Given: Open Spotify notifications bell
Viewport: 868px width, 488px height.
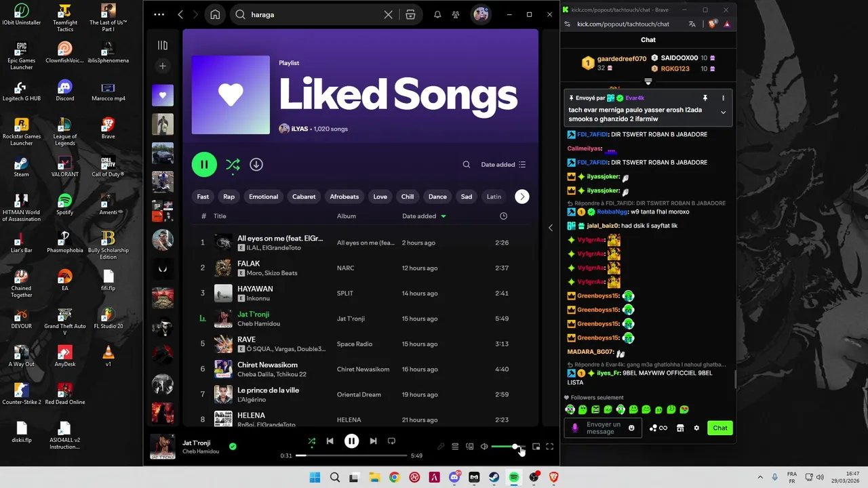Looking at the screenshot, I should coord(437,14).
